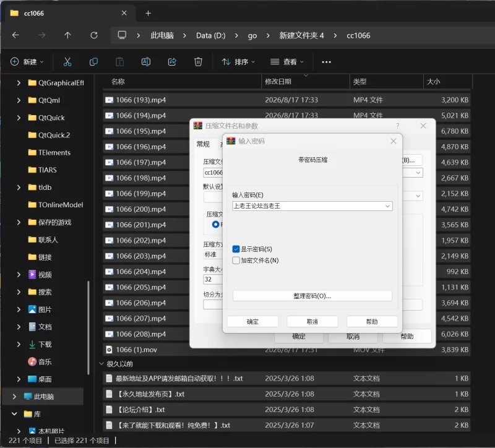Click the Rename icon in toolbar
Image resolution: width=495 pixels, height=448 pixels.
pyautogui.click(x=146, y=62)
